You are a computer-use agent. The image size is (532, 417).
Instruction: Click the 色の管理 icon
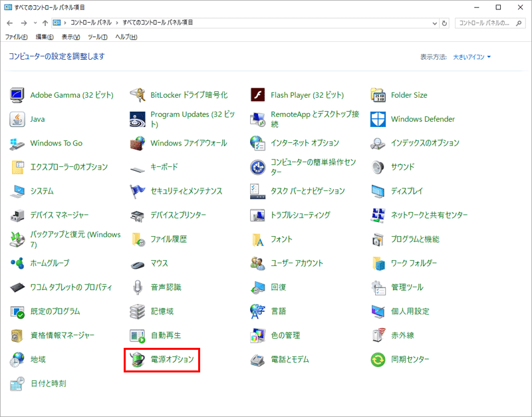(257, 336)
